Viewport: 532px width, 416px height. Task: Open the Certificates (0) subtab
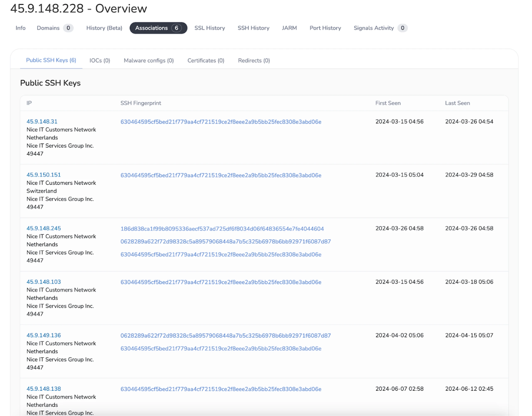coord(206,60)
